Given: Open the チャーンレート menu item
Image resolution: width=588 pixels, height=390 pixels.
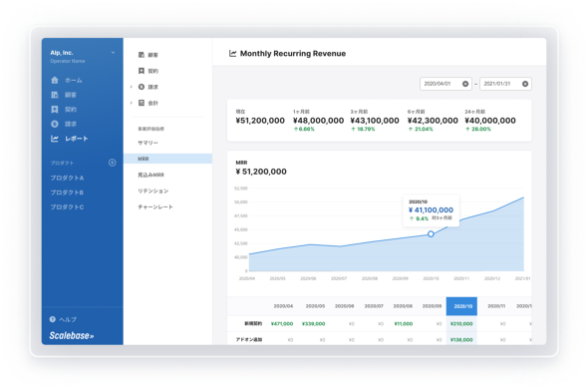Looking at the screenshot, I should pyautogui.click(x=155, y=206).
